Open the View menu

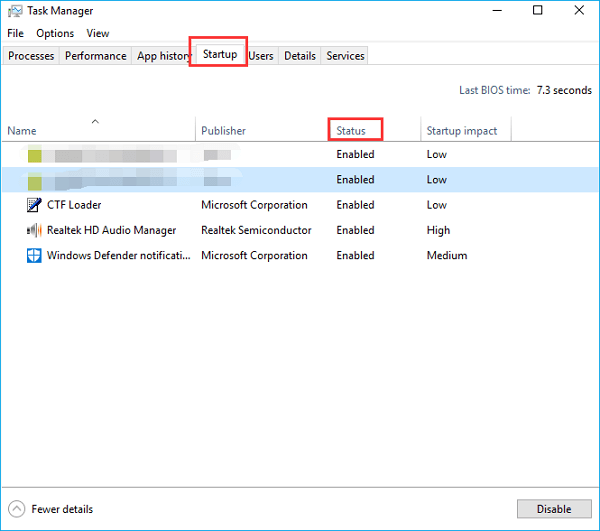(98, 33)
